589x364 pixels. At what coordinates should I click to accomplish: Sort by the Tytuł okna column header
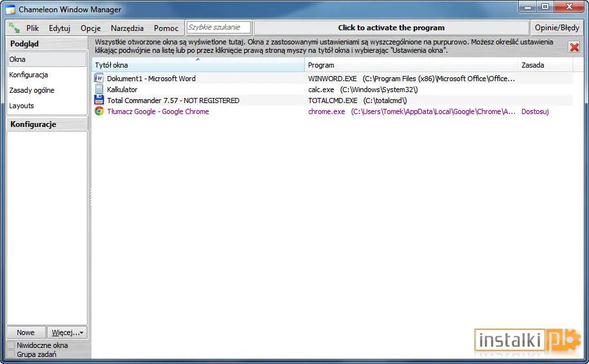click(198, 65)
